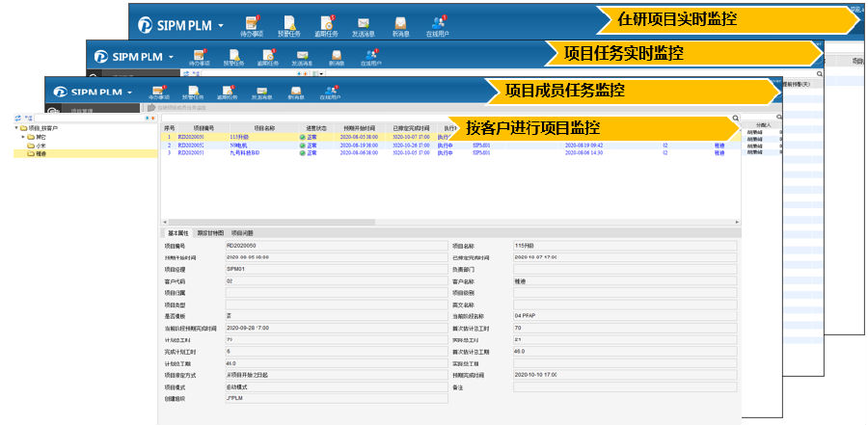
Task: Collapse the 项目_按客户 root tree node
Action: point(16,128)
